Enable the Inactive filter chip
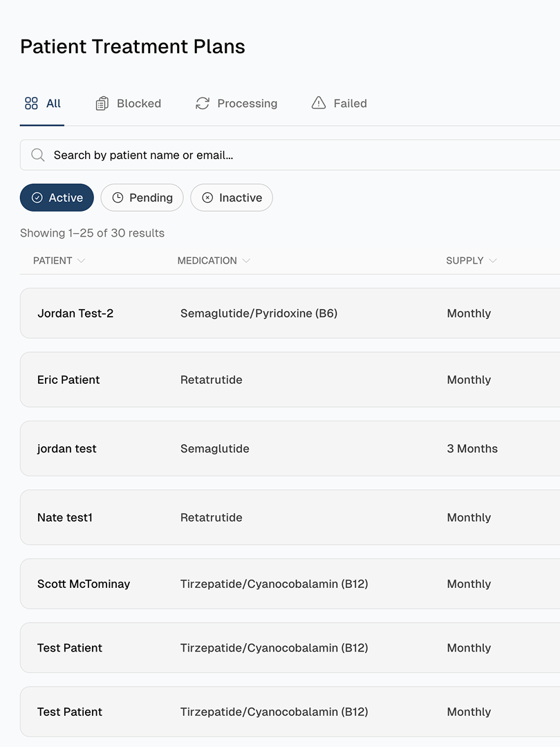 (232, 198)
